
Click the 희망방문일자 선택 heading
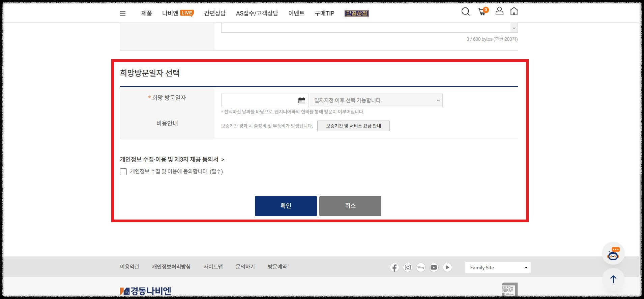pyautogui.click(x=150, y=73)
